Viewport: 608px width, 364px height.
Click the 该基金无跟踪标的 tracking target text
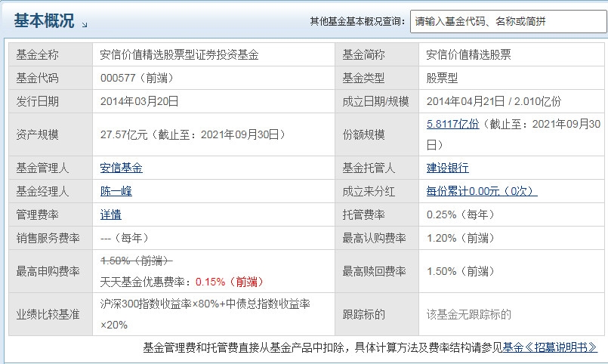[468, 314]
